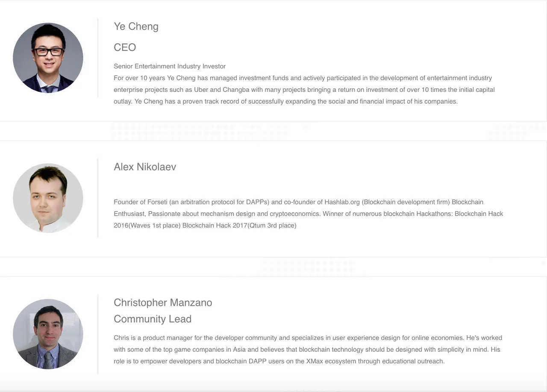Click the CEO title under Ye Cheng
The height and width of the screenshot is (392, 547).
coord(125,47)
